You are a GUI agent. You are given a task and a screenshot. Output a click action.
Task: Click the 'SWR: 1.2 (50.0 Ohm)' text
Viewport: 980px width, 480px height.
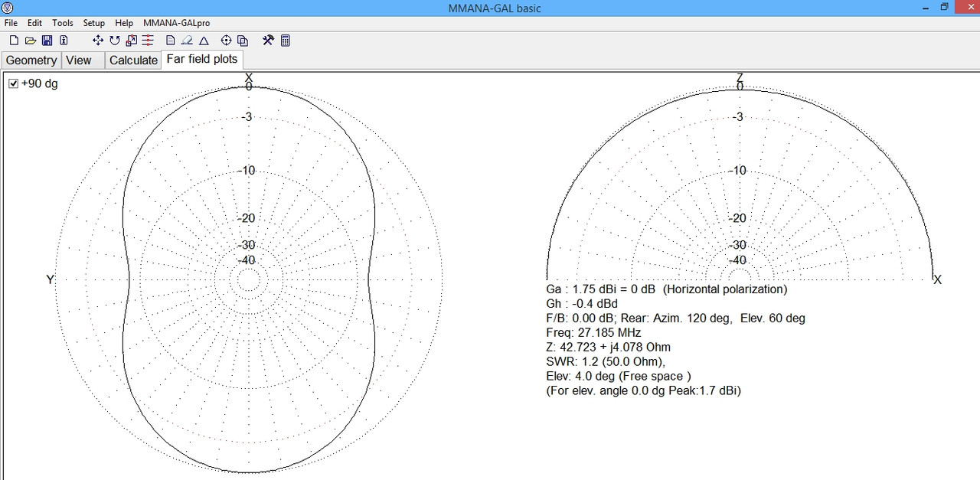(606, 362)
